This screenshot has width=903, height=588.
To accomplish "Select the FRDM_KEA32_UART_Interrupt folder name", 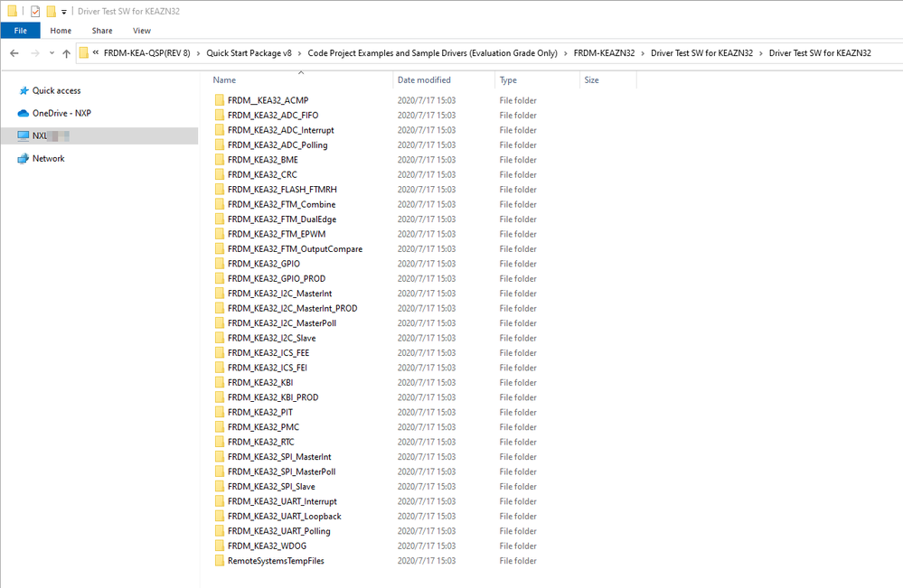I will (282, 501).
